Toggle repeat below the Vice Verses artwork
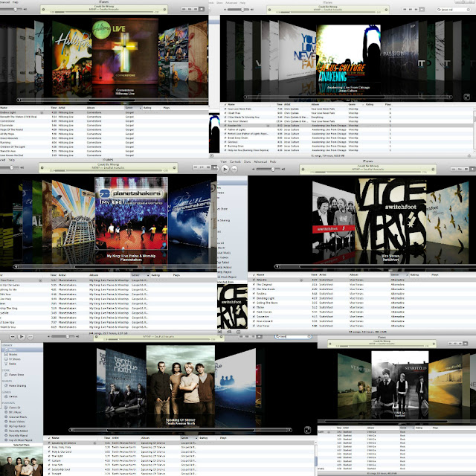The image size is (476, 476). (229, 332)
